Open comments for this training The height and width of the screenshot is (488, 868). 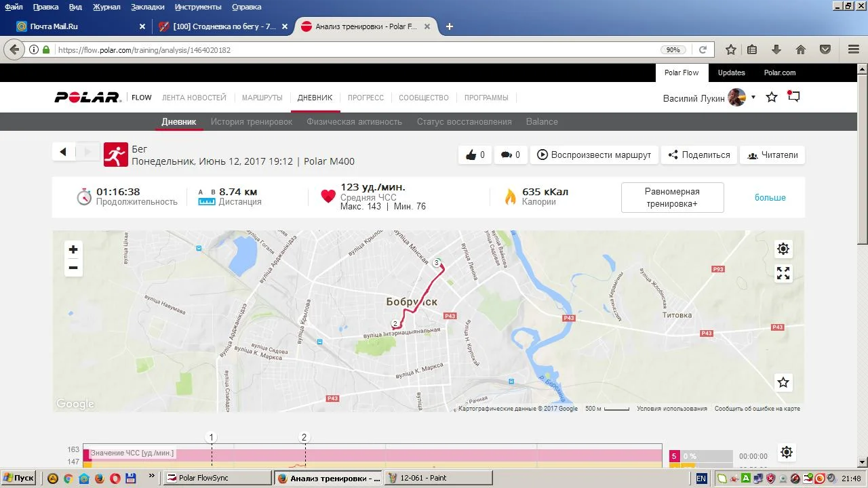point(510,155)
